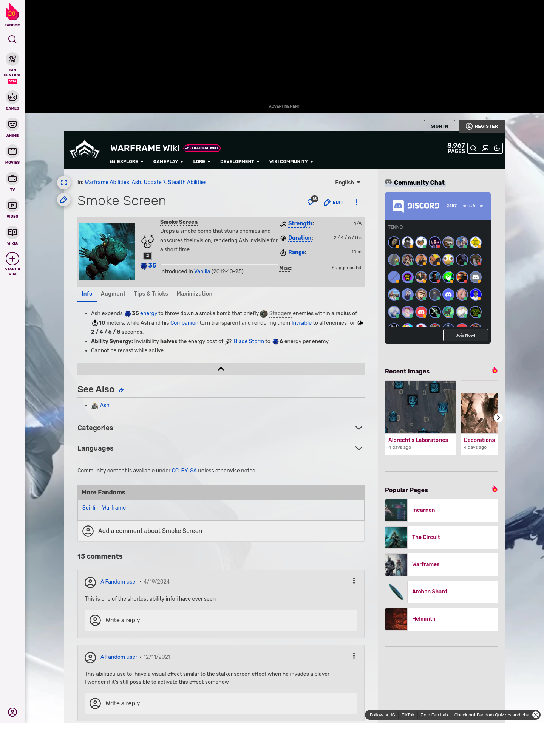
Task: Expand the Languages section
Action: (221, 448)
